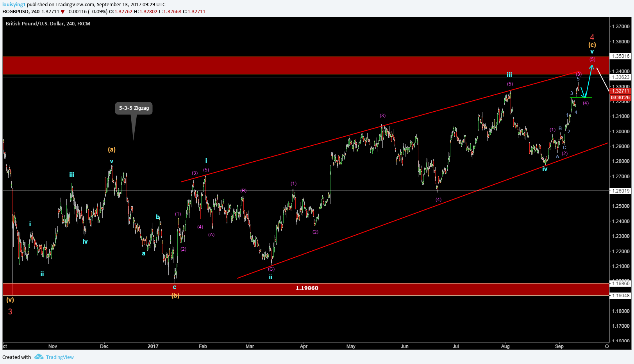
Task: Select the 1.33623 price level label
Action: pos(621,77)
